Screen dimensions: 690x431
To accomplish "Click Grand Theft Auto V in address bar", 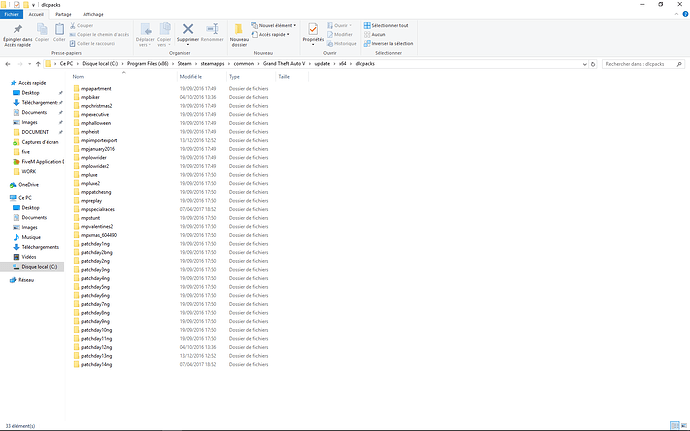I will coord(284,64).
